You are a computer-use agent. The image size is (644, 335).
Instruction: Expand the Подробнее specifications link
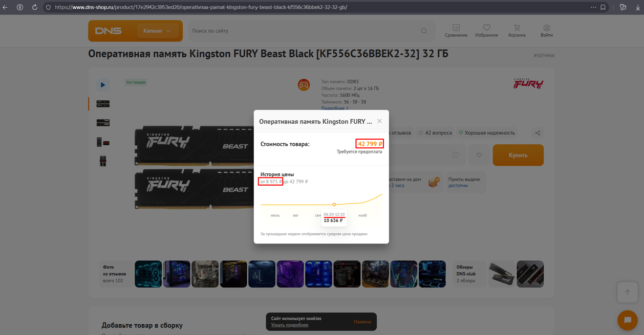334,108
